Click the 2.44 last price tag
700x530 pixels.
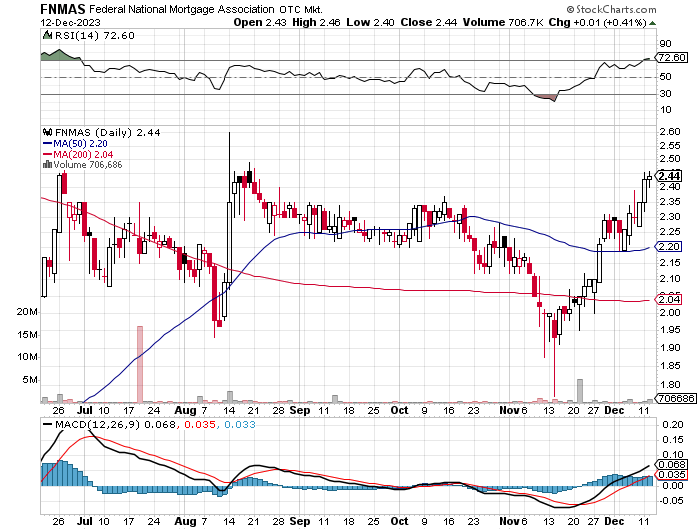click(669, 176)
